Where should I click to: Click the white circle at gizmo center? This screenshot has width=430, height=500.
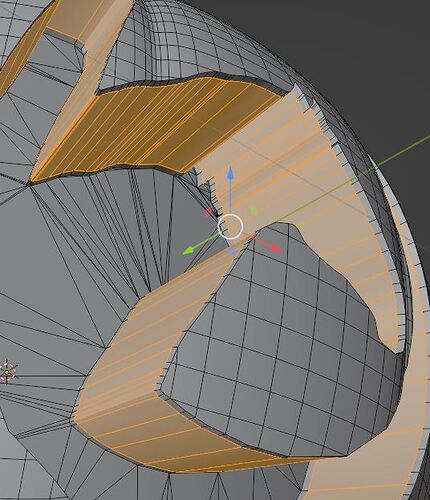pyautogui.click(x=230, y=227)
